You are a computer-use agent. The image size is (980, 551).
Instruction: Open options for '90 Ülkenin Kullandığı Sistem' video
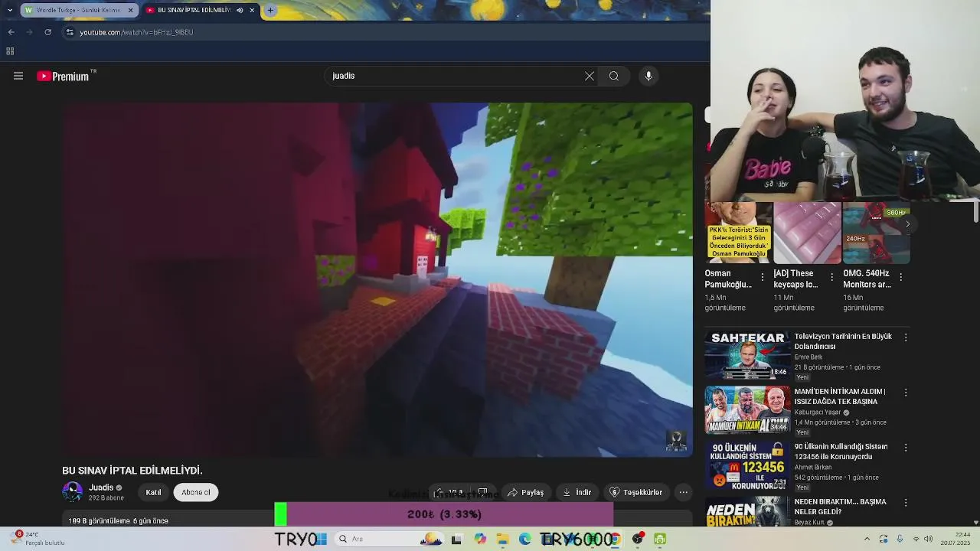[906, 447]
